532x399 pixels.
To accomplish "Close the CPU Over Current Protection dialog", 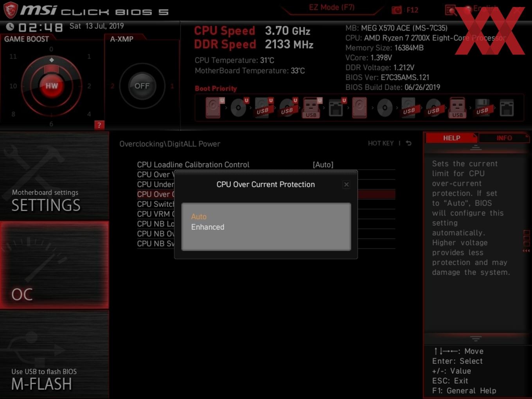I will coord(346,185).
